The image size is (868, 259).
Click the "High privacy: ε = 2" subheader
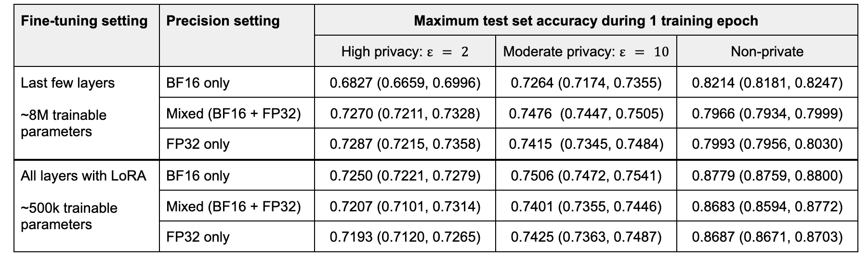click(405, 52)
